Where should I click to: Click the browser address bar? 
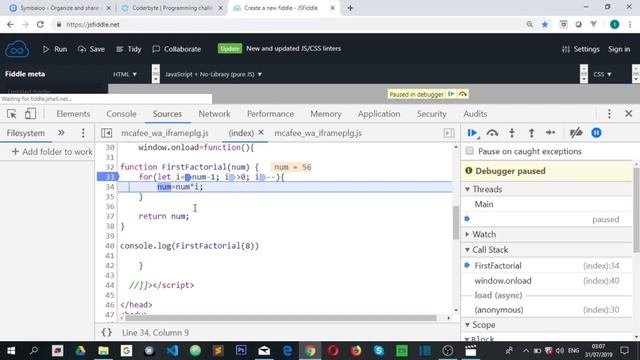[286, 24]
